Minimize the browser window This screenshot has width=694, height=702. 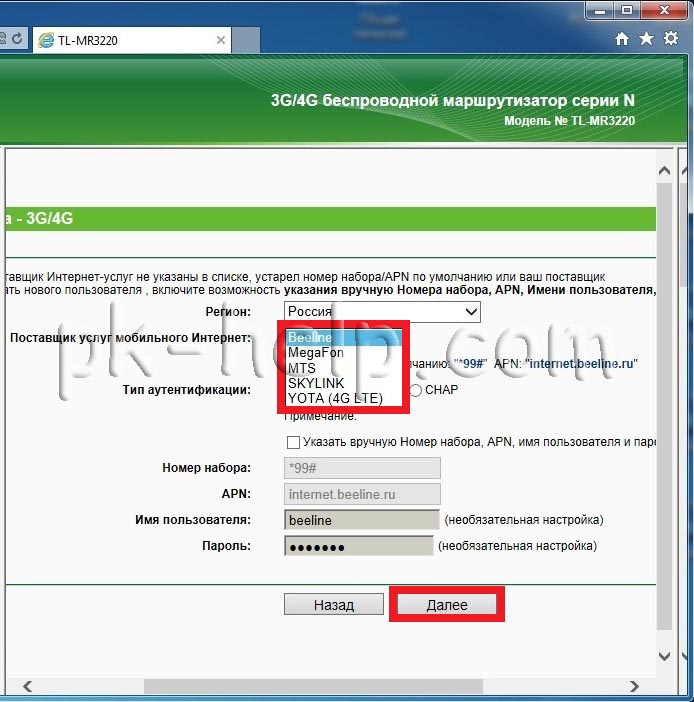[600, 11]
